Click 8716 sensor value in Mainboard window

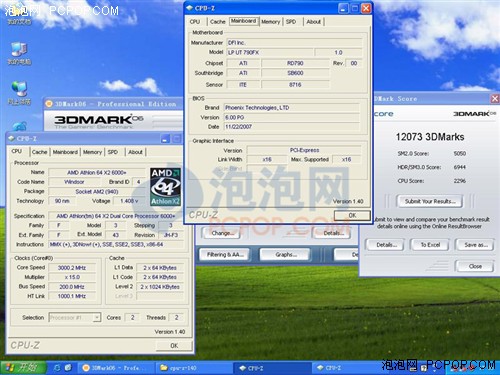pos(295,85)
